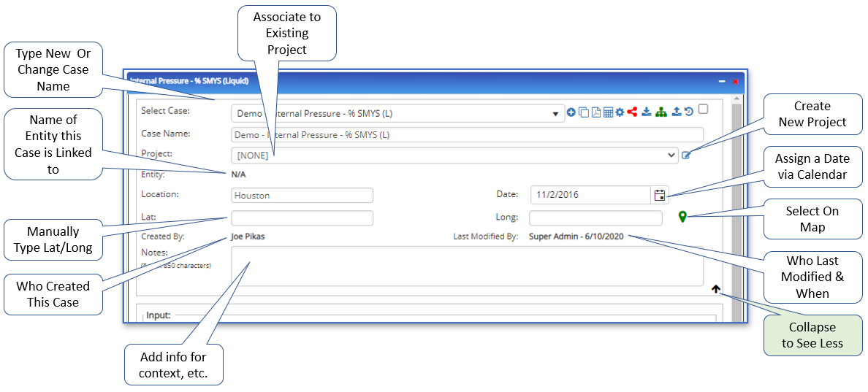Image resolution: width=868 pixels, height=392 pixels.
Task: Tick the checkbox beside the toolbar icons
Action: click(703, 109)
